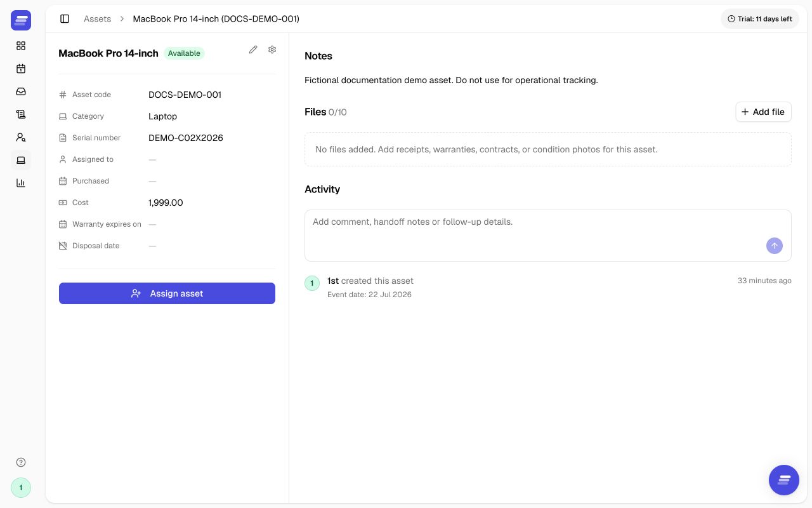Open the person-search icon in the sidebar
The width and height of the screenshot is (812, 508).
(x=21, y=137)
